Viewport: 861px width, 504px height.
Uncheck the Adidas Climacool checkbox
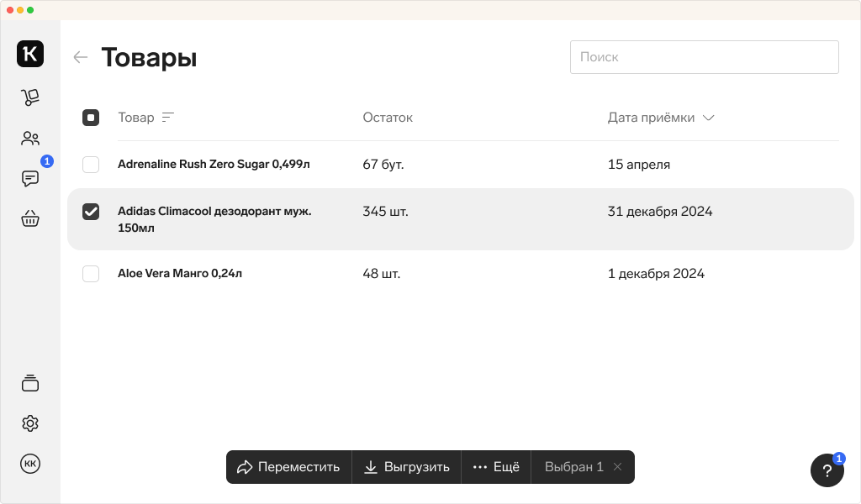[91, 212]
